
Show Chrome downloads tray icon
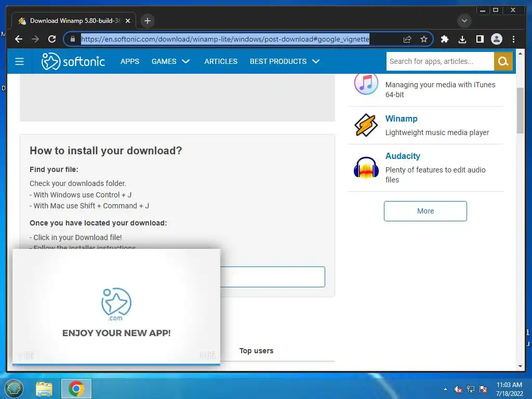[462, 39]
